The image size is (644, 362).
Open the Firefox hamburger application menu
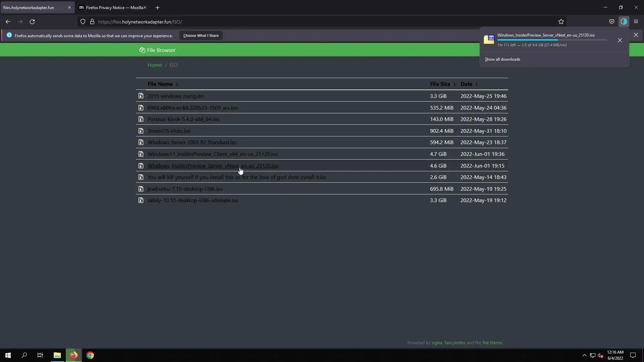[x=636, y=22]
